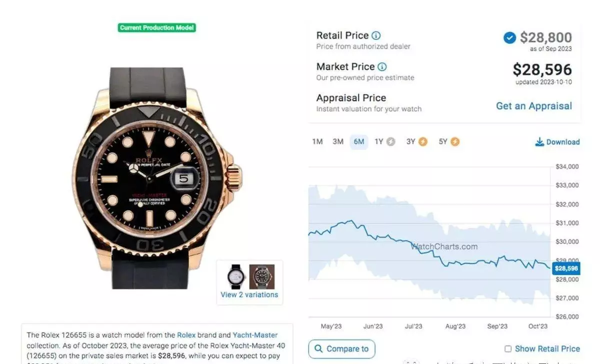Click the magnifier icon in Compare to
Screen dimensions: 600x364
[317, 349]
